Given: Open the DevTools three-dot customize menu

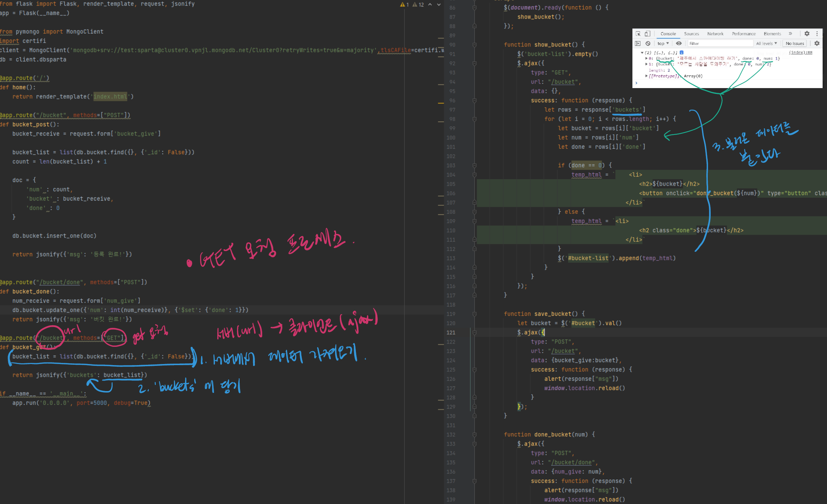Looking at the screenshot, I should coord(817,34).
